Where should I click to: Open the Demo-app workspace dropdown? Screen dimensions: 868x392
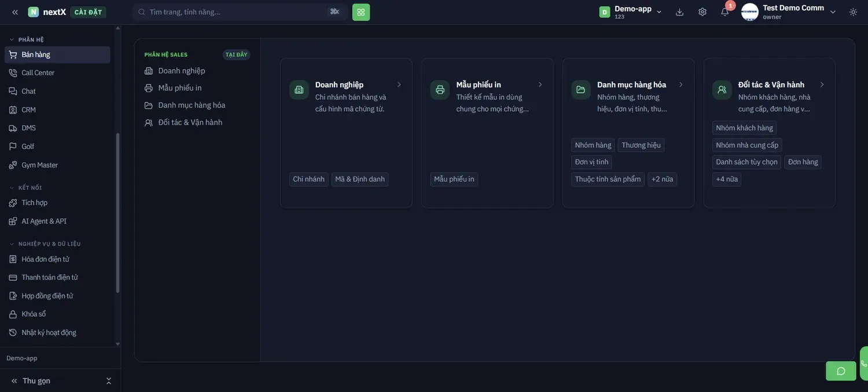(x=631, y=12)
